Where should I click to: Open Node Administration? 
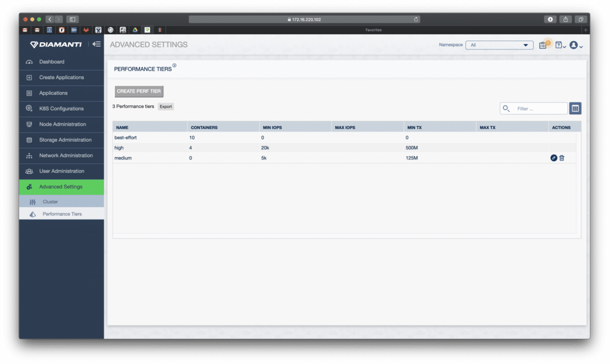pyautogui.click(x=61, y=124)
